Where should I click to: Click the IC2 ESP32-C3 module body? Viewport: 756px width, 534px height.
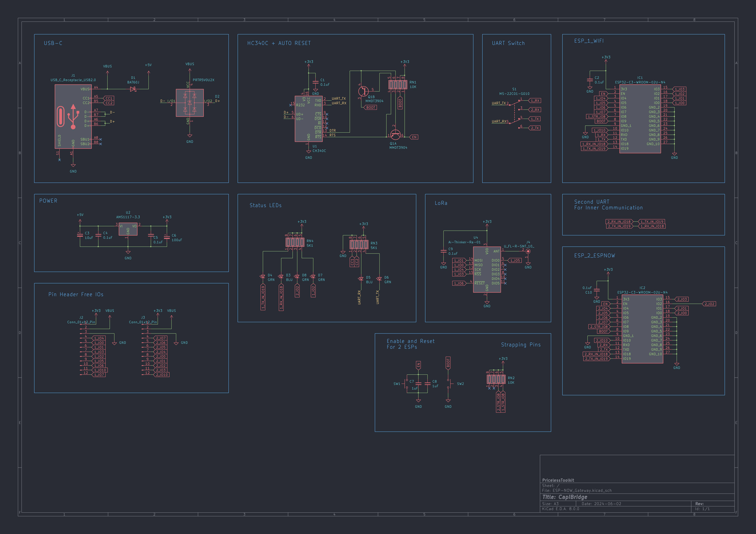(x=642, y=329)
